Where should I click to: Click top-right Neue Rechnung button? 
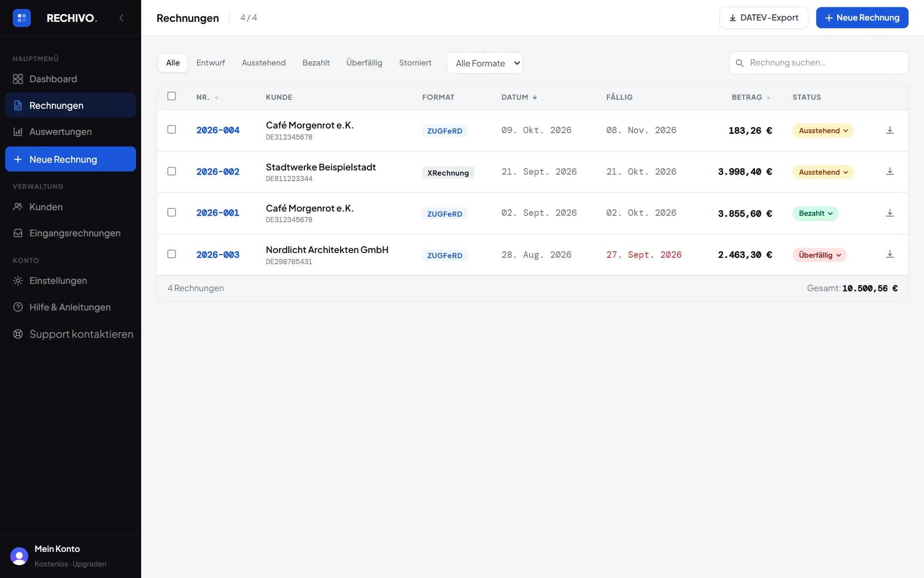click(x=862, y=18)
